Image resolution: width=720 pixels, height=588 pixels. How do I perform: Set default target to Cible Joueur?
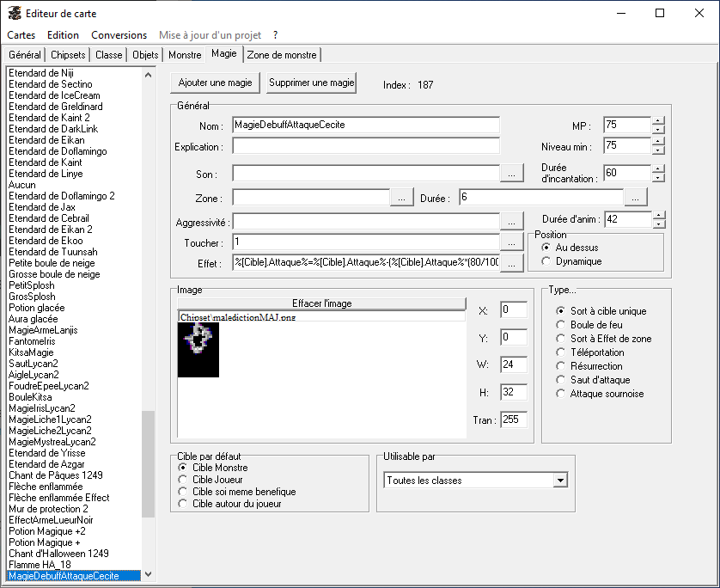coord(182,480)
